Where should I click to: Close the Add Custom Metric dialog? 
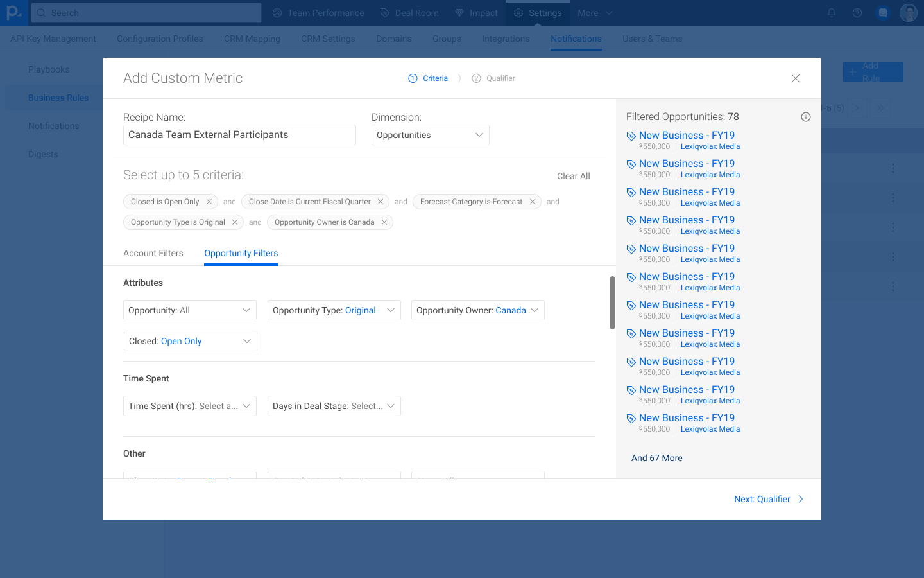[x=796, y=78]
